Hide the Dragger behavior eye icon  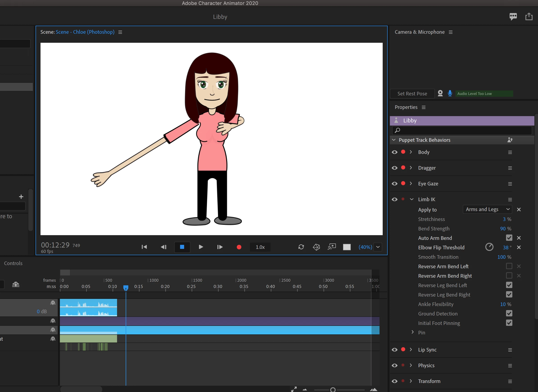(x=394, y=168)
